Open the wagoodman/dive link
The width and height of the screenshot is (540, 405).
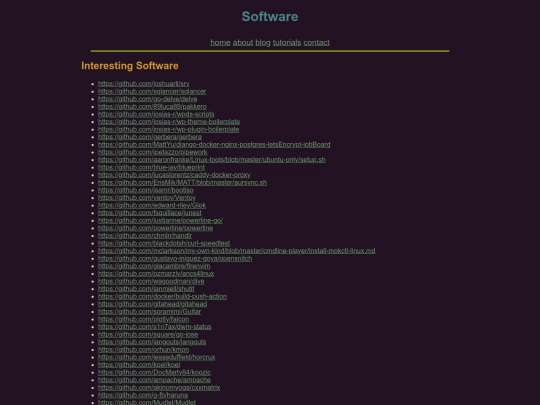pyautogui.click(x=151, y=281)
